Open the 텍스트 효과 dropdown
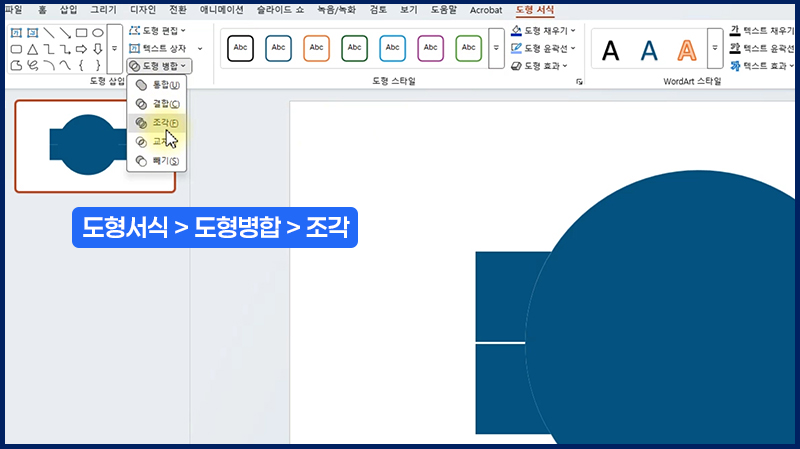Viewport: 800px width, 449px height. click(x=762, y=66)
